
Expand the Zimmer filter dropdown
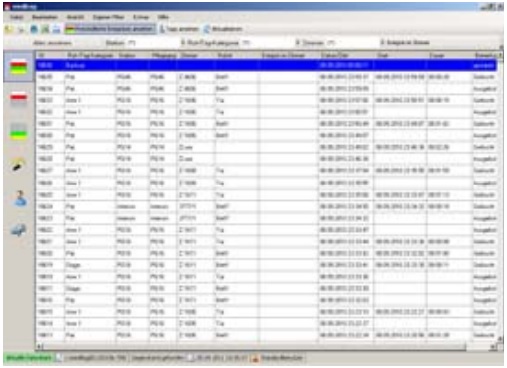(315, 43)
